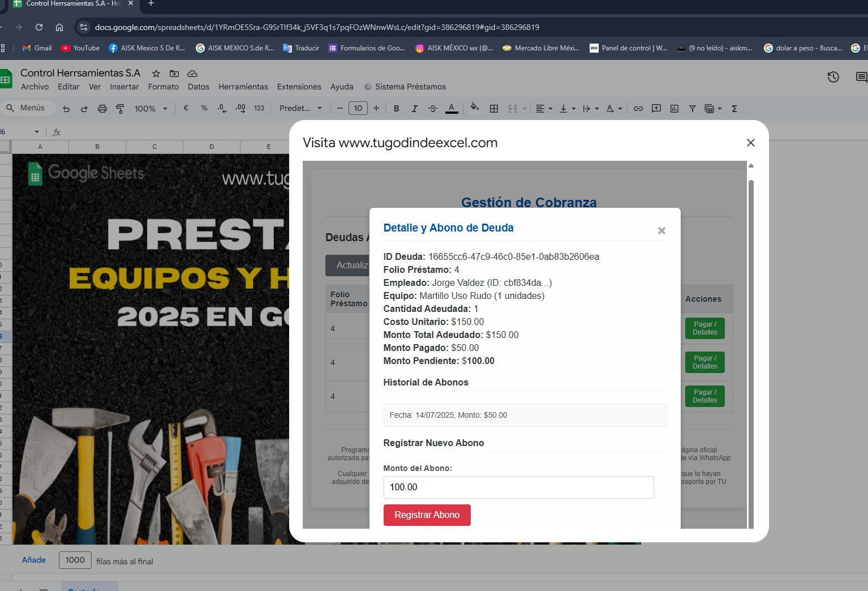Click the Menús search box
Screen dimensions: 868x591
(x=28, y=108)
